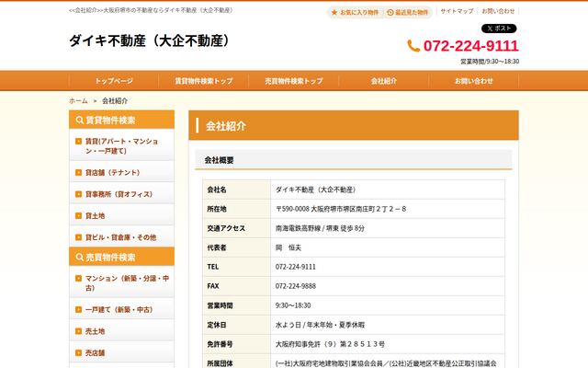
Task: Open 貸ビル・貸倉庫・その他 sidebar link
Action: (121, 237)
